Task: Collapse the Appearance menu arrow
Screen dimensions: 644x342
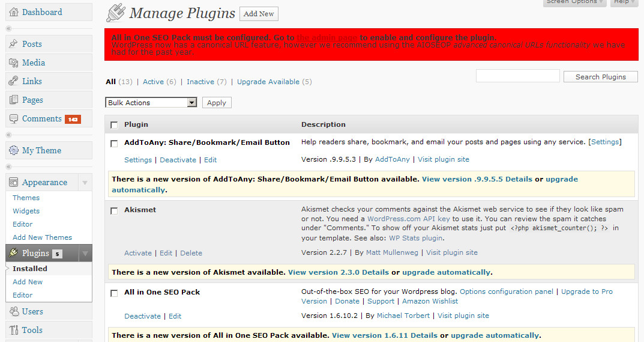Action: [85, 183]
